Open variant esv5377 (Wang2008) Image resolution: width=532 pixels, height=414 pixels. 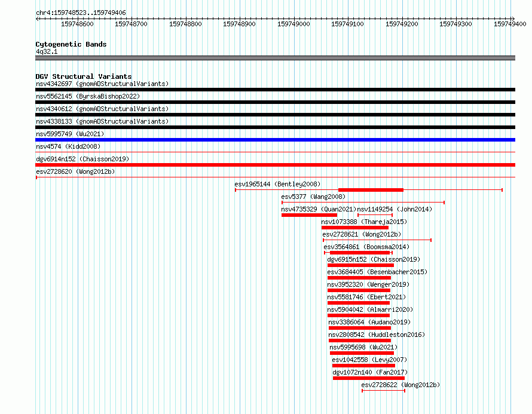313,197
